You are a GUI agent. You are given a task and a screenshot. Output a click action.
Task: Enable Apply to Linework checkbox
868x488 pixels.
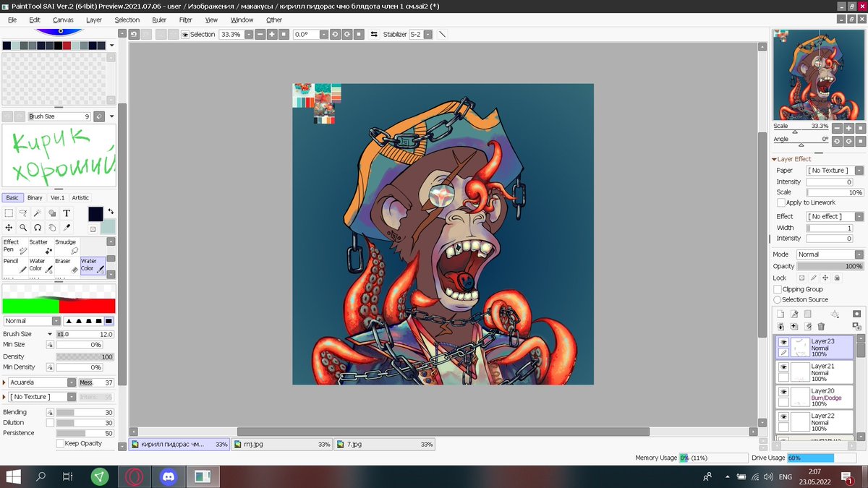click(781, 202)
